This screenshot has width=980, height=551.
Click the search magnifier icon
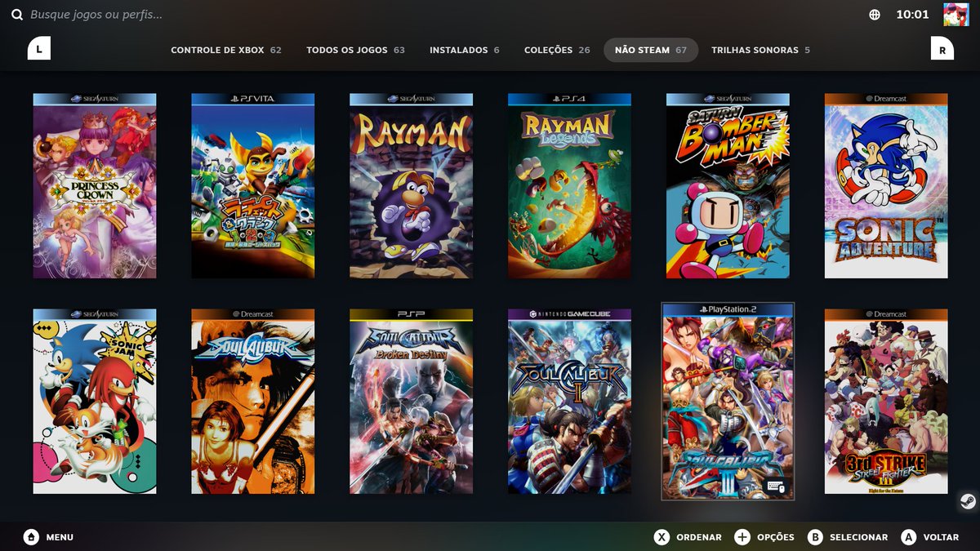click(x=16, y=15)
